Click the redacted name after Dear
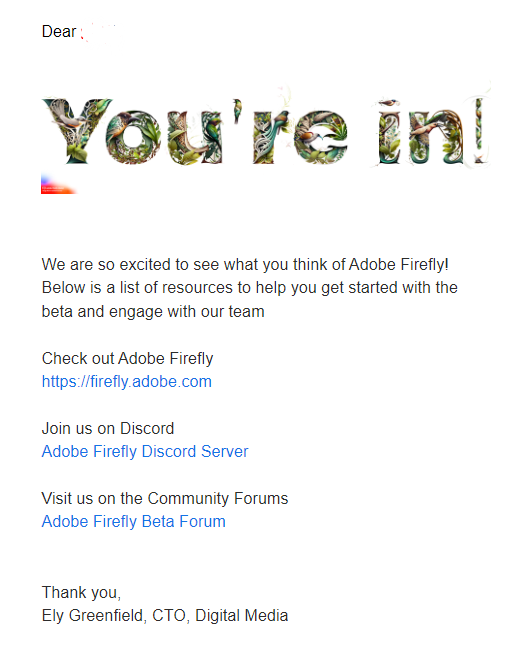Screen dimensions: 507x658 99,33
